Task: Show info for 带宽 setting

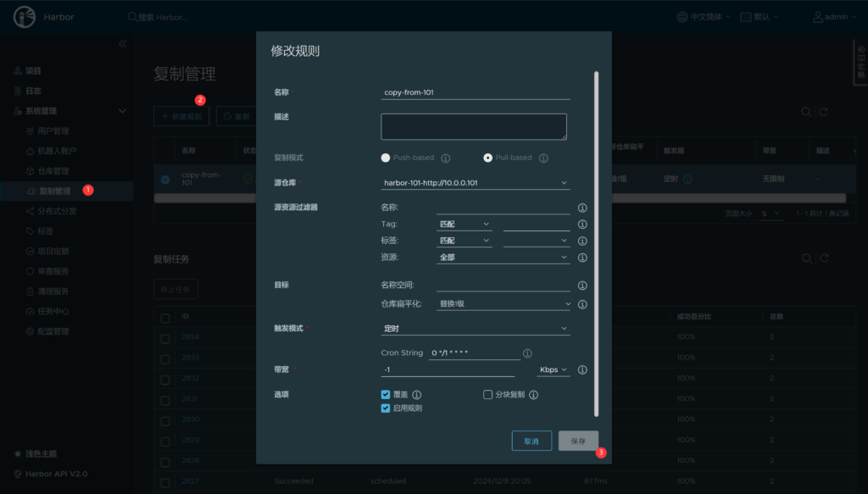Action: pyautogui.click(x=582, y=370)
